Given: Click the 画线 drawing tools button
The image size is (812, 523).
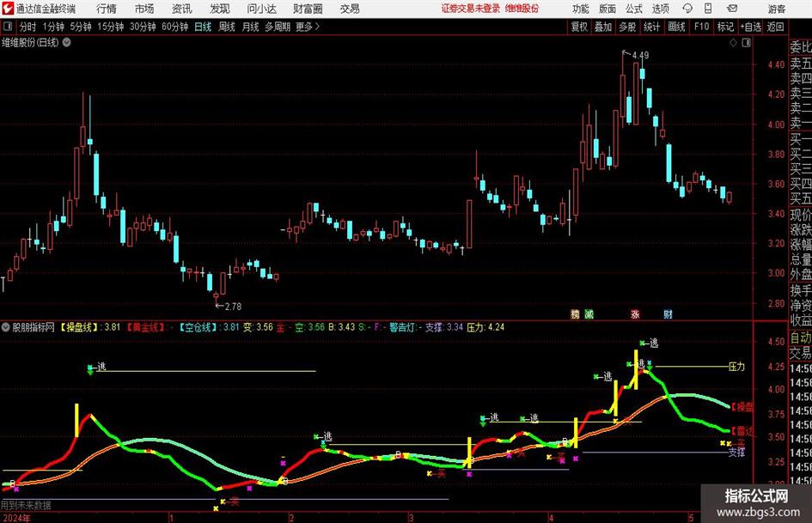Looking at the screenshot, I should (x=676, y=27).
